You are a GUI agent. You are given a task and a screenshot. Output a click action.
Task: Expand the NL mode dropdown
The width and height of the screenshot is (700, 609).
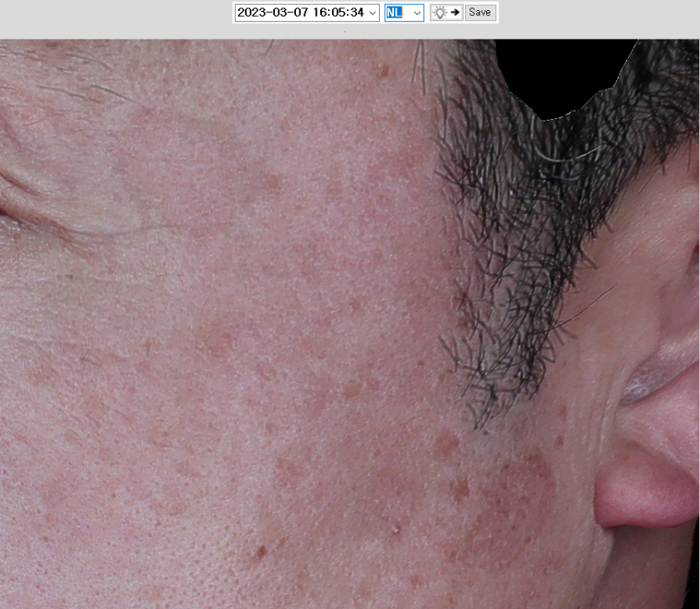click(404, 13)
